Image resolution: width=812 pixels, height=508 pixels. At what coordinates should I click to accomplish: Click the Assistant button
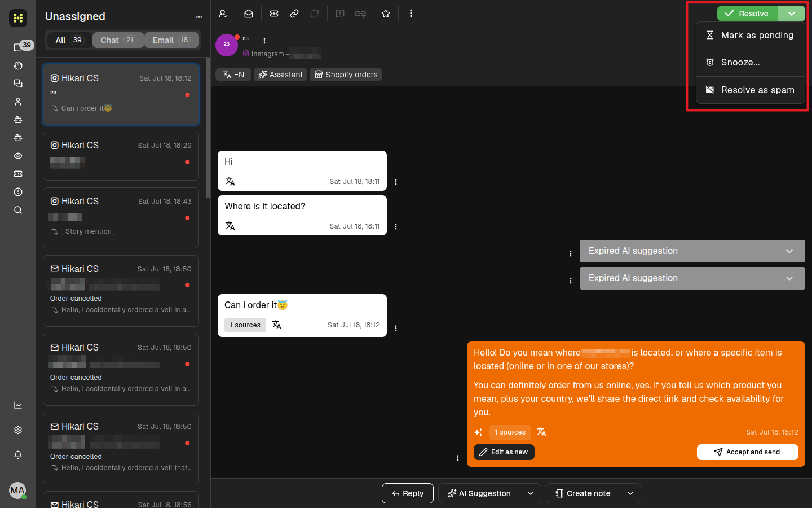[280, 75]
